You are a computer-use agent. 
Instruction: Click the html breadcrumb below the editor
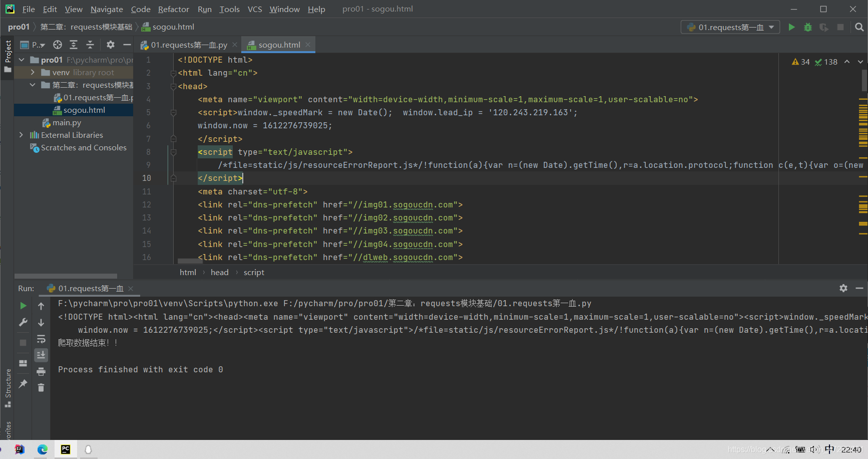(188, 272)
